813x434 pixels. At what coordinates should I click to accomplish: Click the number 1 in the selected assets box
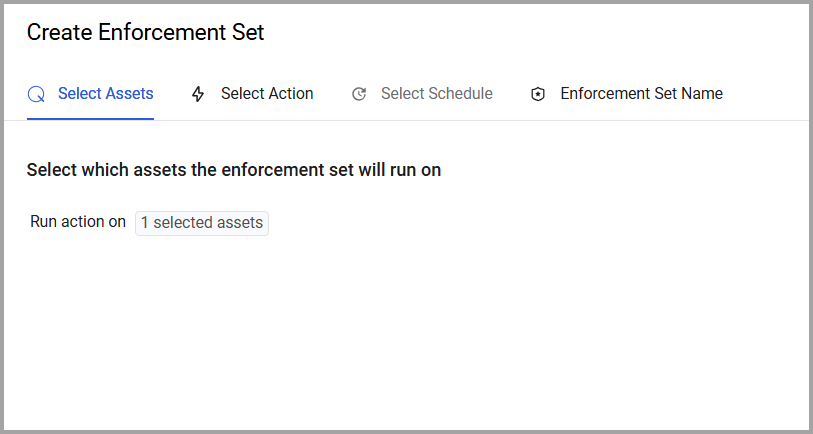click(x=145, y=223)
